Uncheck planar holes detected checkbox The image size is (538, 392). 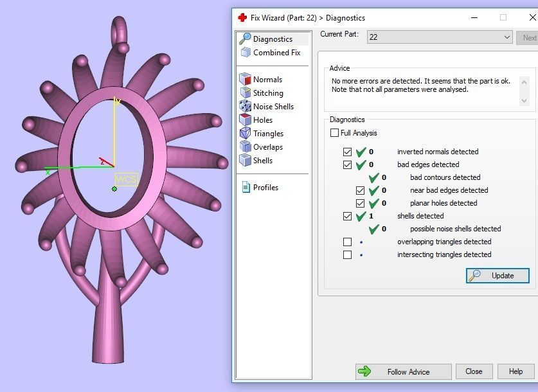(360, 203)
